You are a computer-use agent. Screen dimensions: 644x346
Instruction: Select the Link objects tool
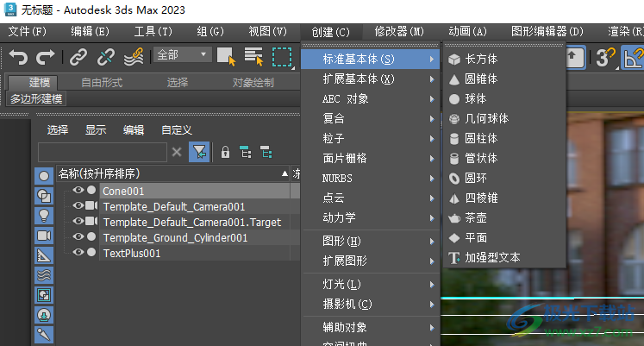click(78, 57)
